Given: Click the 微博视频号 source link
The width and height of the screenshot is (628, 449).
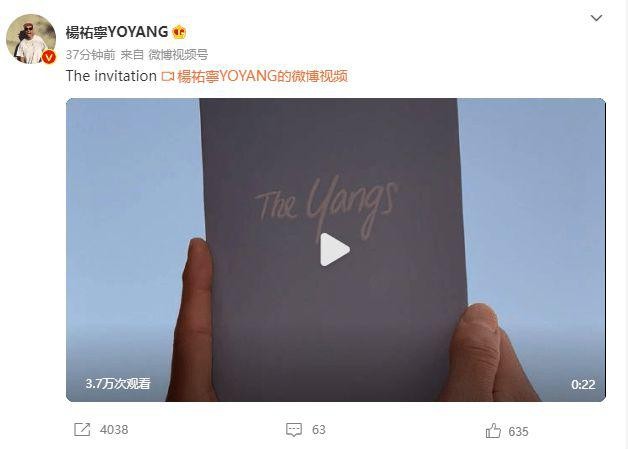Looking at the screenshot, I should pyautogui.click(x=178, y=54).
